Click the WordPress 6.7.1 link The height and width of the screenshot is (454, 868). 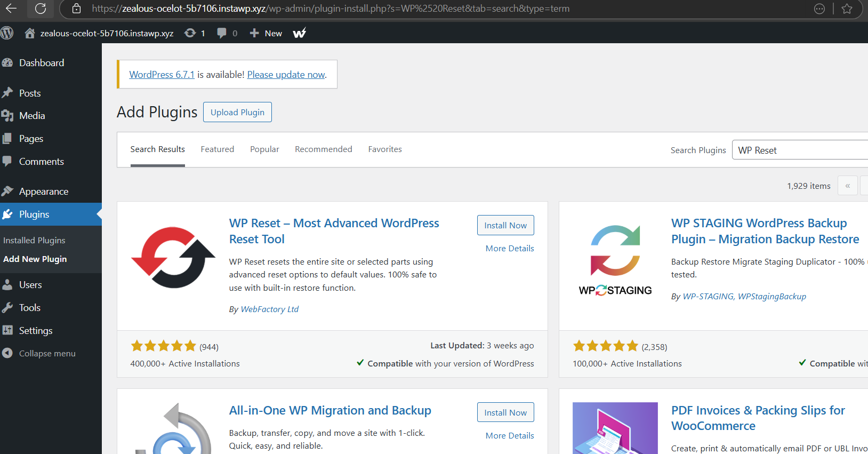162,75
